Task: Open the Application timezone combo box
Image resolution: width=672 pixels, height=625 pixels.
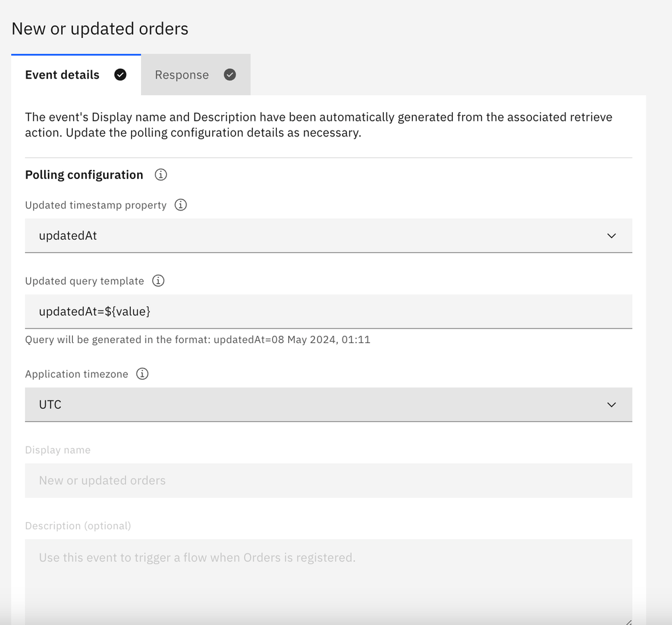Action: 328,405
